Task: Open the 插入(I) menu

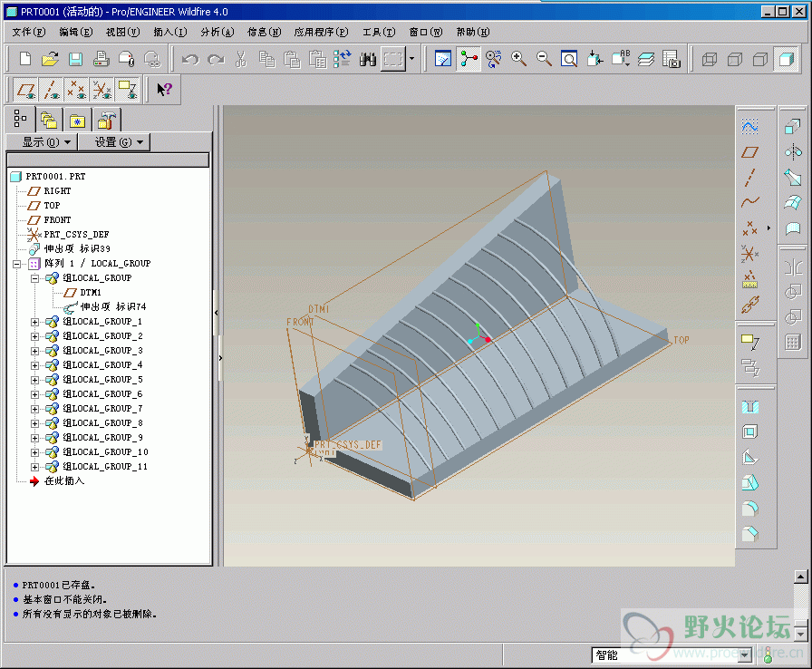Action: (169, 32)
